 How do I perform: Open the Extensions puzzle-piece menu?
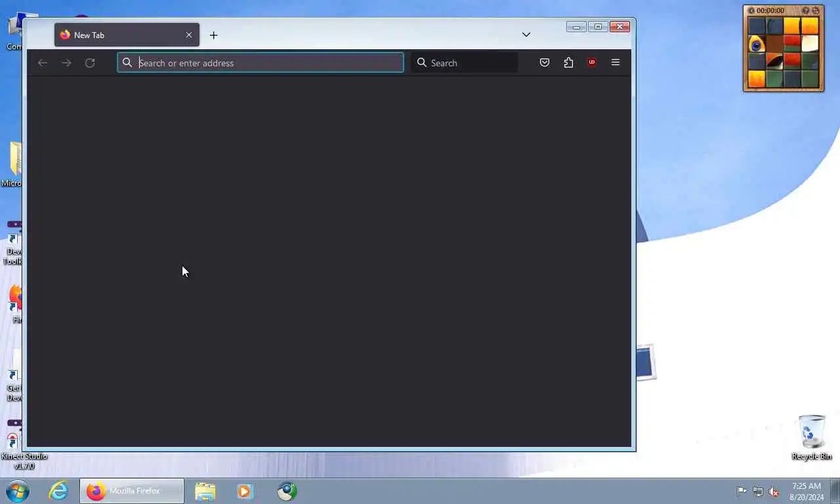coord(568,62)
